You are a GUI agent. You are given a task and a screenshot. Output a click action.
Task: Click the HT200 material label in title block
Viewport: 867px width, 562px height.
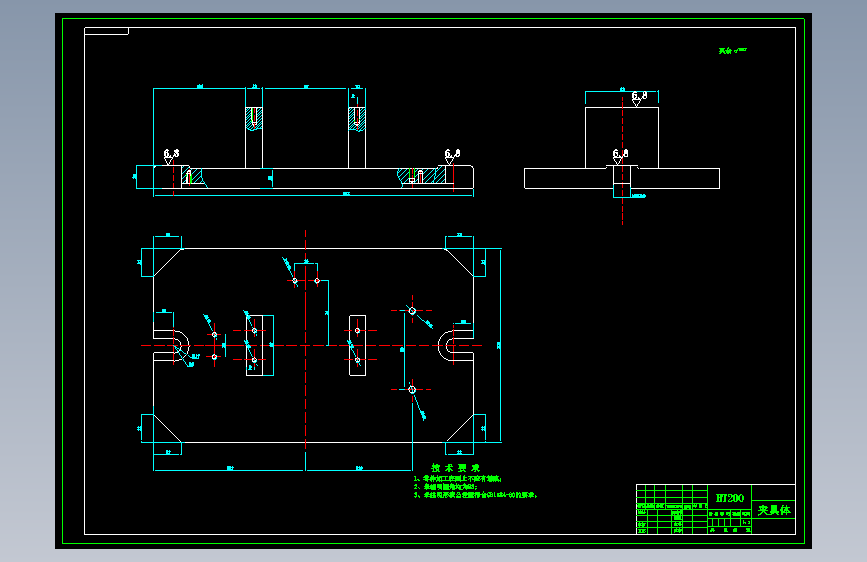point(730,498)
